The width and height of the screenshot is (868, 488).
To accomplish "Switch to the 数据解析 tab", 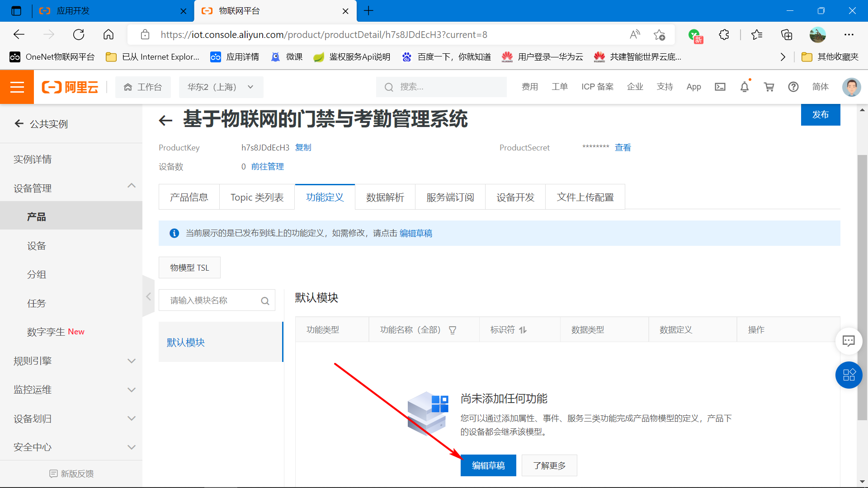I will click(385, 197).
